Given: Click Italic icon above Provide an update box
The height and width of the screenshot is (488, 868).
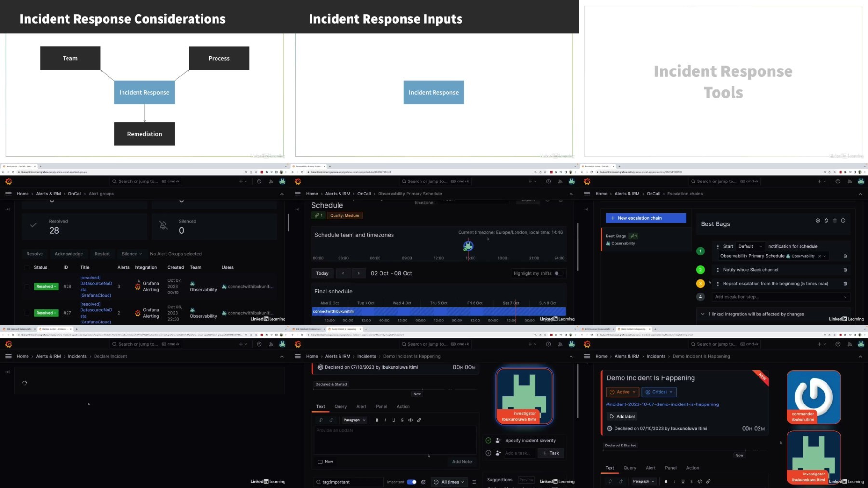Looking at the screenshot, I should pos(385,420).
